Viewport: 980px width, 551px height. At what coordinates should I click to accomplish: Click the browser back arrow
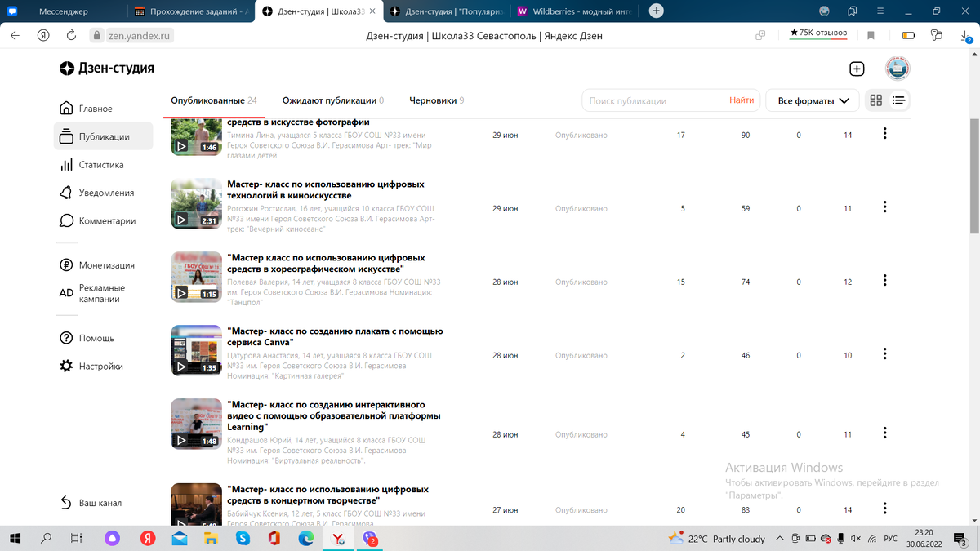coord(15,35)
